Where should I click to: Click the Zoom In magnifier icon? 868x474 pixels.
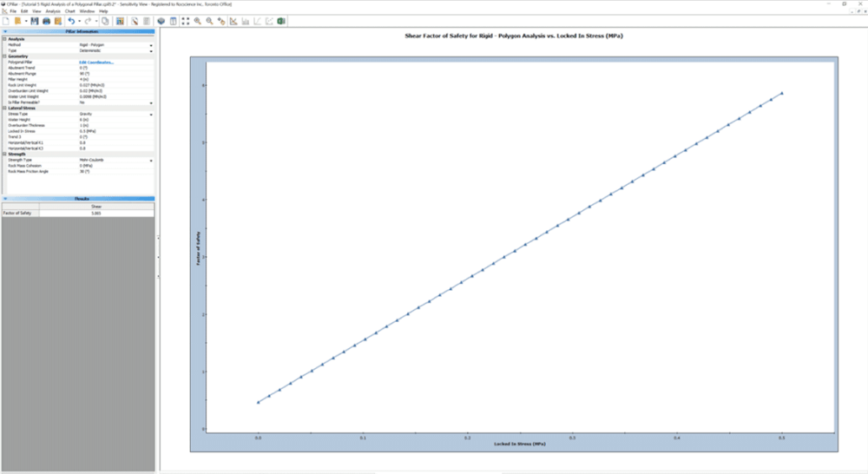pos(198,20)
